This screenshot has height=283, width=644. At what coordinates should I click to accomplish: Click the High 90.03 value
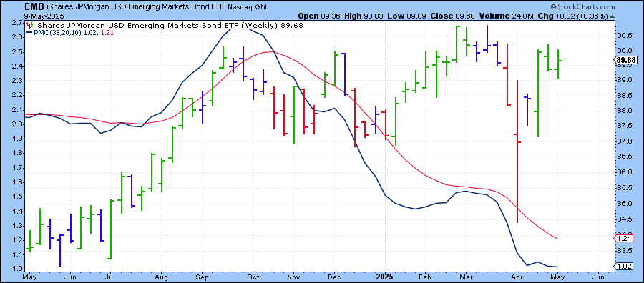click(x=363, y=16)
